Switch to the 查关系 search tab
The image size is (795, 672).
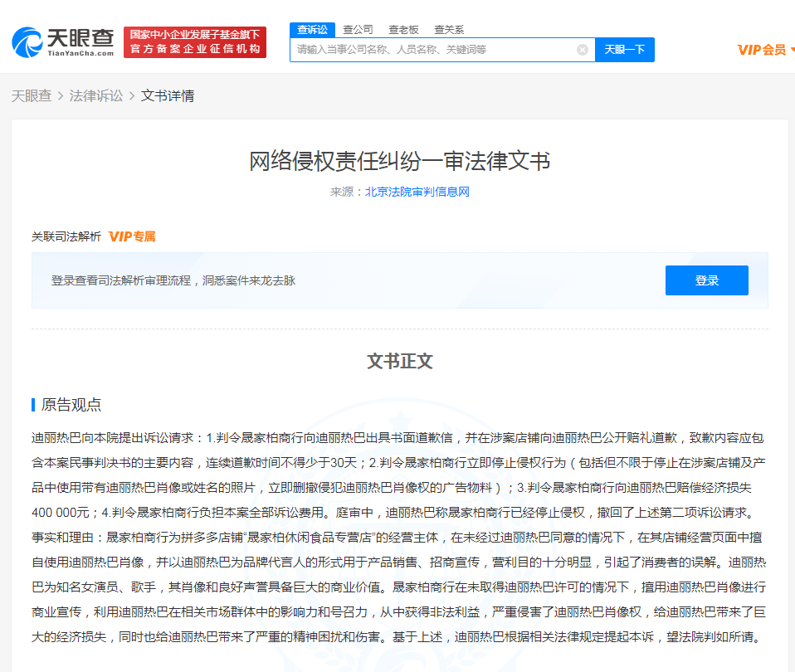[448, 29]
